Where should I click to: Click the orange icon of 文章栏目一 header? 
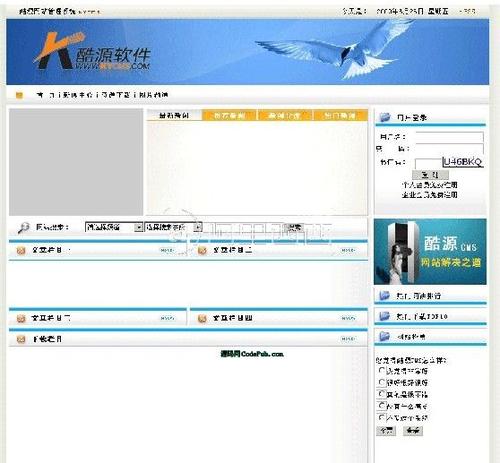pyautogui.click(x=21, y=250)
